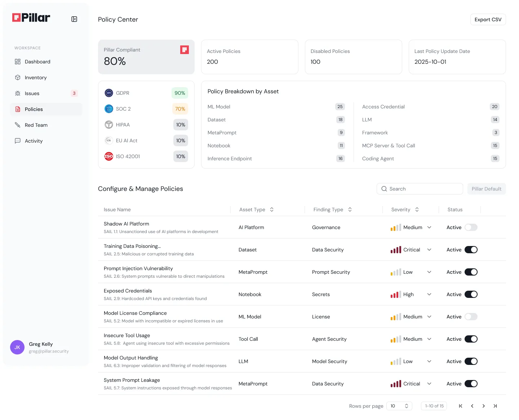Screen dimensions: 519x420
Task: Click the Red Team icon
Action: point(18,125)
